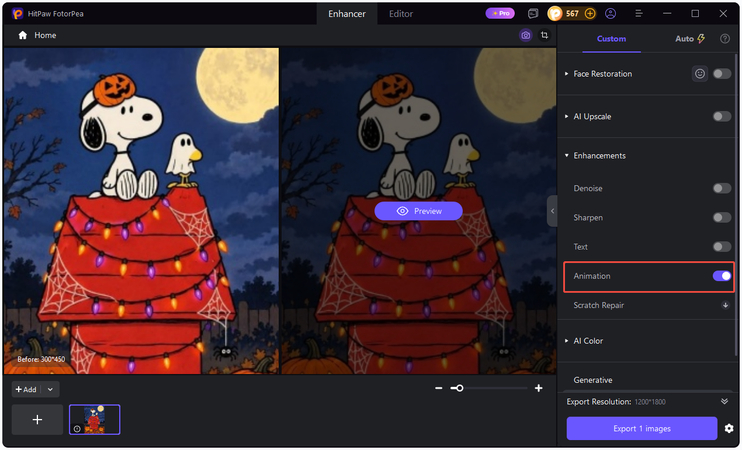The height and width of the screenshot is (450, 742).
Task: Click the Home house icon
Action: (22, 35)
